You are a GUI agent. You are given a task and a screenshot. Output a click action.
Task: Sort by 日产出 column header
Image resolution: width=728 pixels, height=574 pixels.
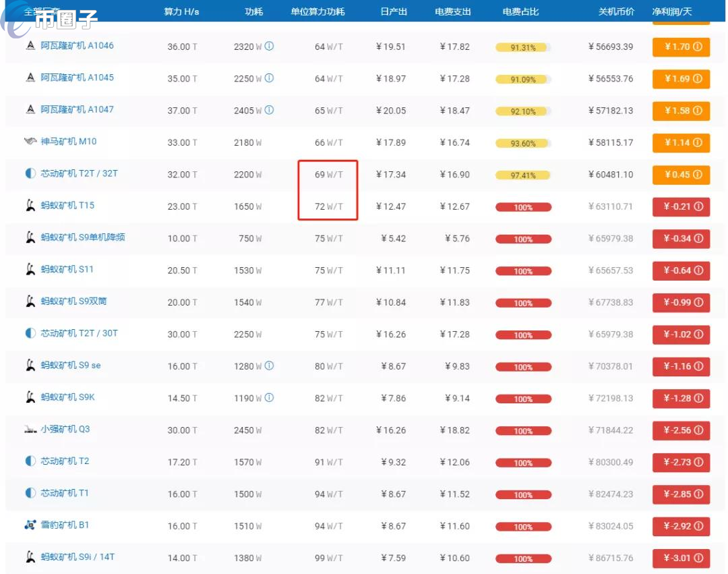click(393, 11)
